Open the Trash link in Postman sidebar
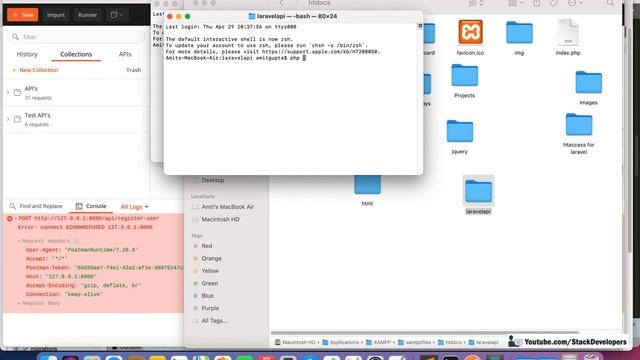This screenshot has height=360, width=640. pyautogui.click(x=133, y=70)
